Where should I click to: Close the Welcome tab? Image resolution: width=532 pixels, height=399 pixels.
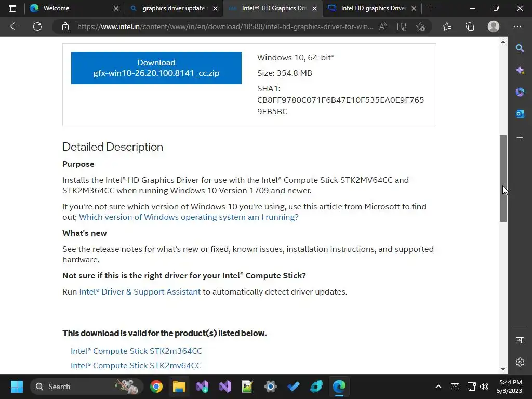(x=116, y=8)
